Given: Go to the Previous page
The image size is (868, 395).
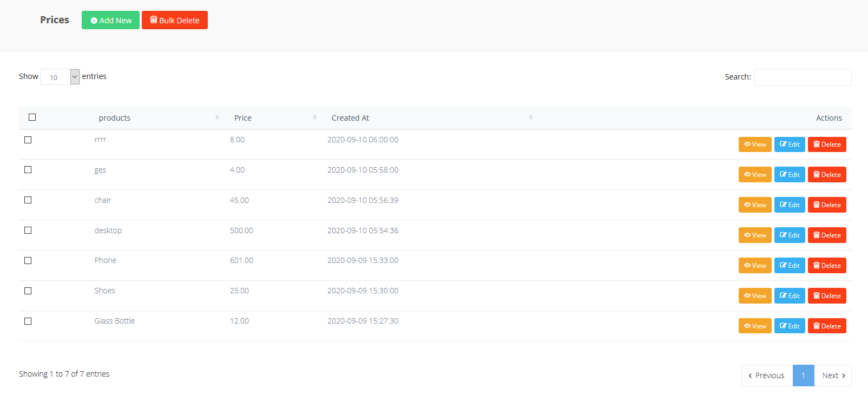Looking at the screenshot, I should coord(767,376).
